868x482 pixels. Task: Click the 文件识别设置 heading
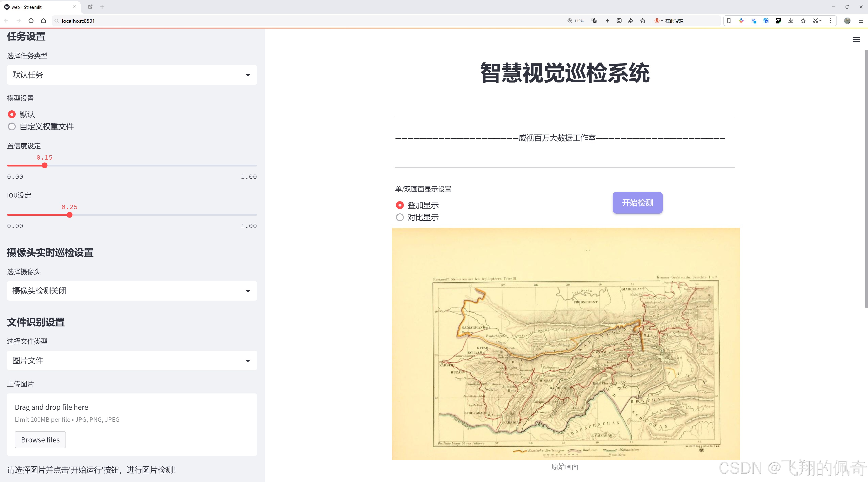36,322
